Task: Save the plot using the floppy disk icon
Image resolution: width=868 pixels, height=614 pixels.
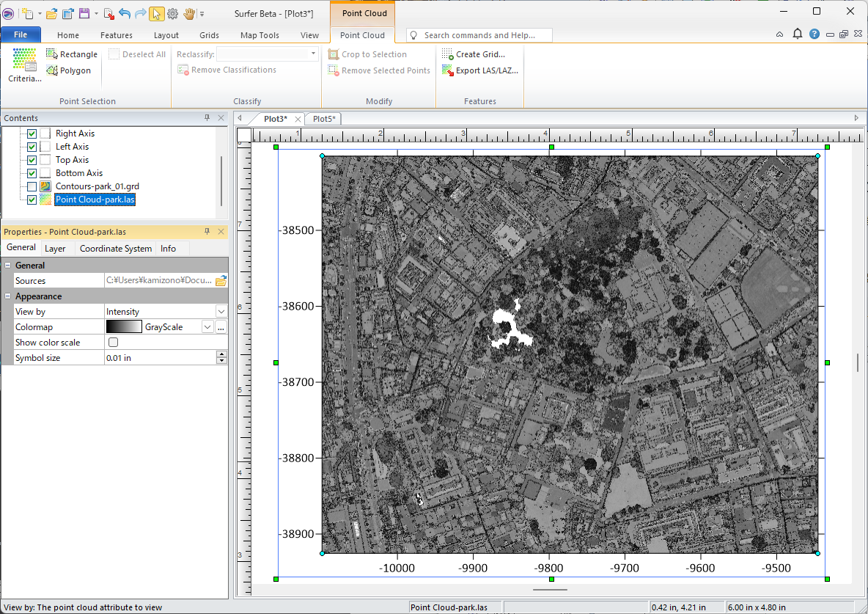Action: (84, 13)
